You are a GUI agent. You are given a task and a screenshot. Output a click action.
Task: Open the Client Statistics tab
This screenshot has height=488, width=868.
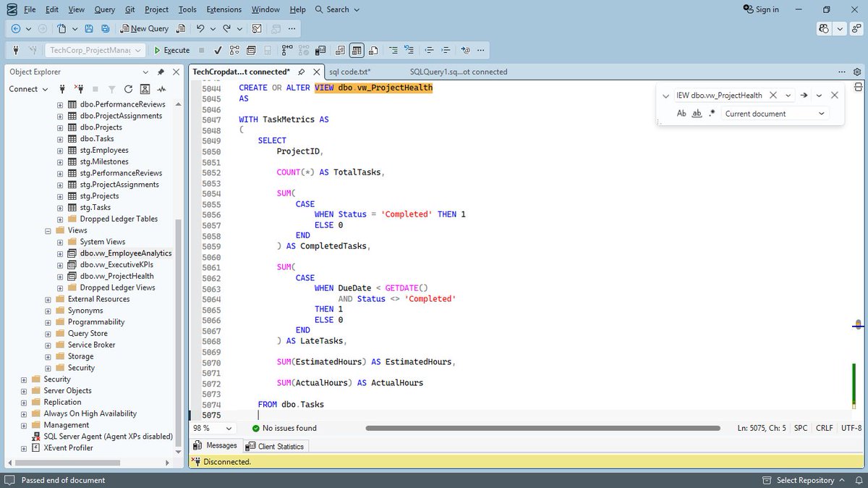(276, 446)
